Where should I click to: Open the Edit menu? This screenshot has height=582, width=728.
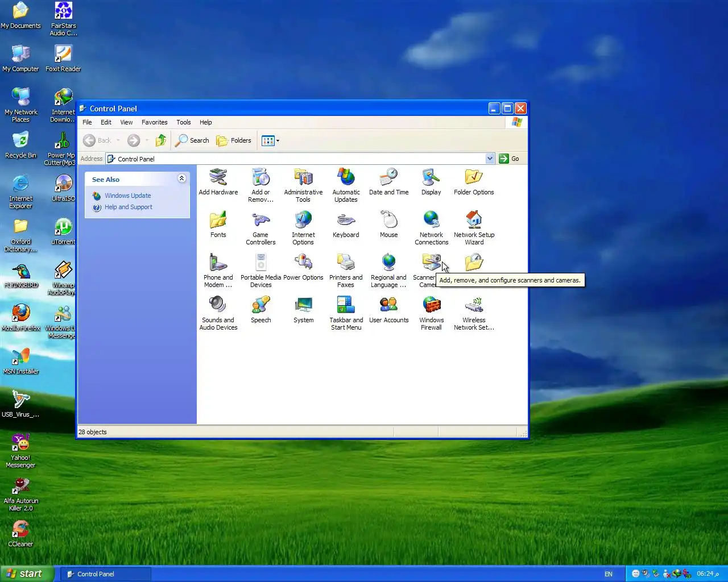(106, 122)
